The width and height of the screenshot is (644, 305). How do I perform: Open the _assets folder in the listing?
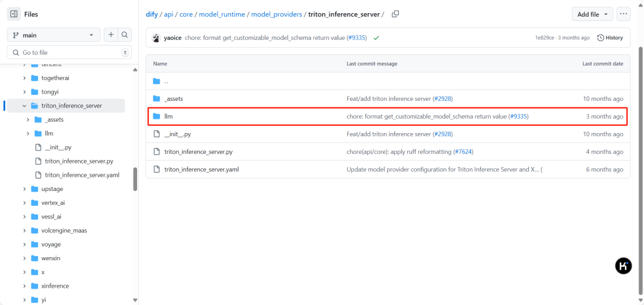(x=174, y=98)
